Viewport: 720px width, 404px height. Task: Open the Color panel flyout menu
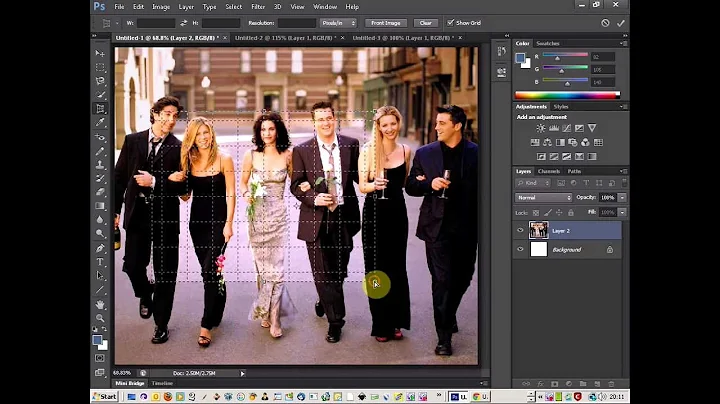coord(624,43)
